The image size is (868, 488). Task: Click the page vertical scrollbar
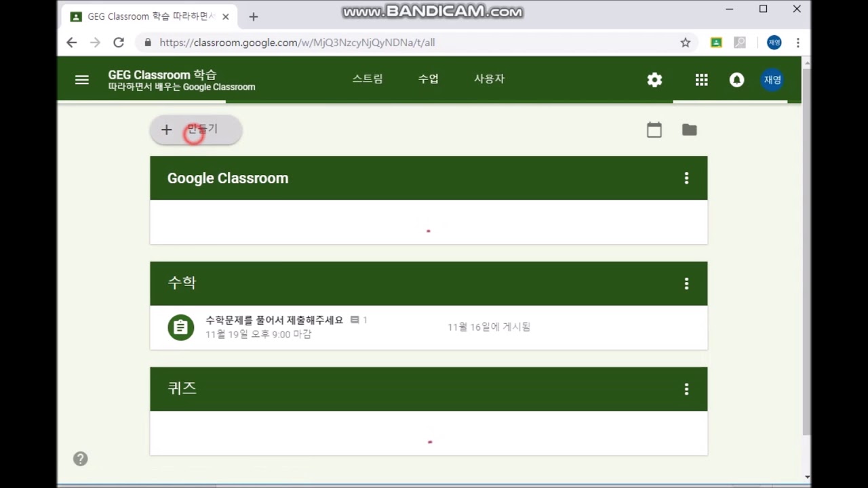806,251
